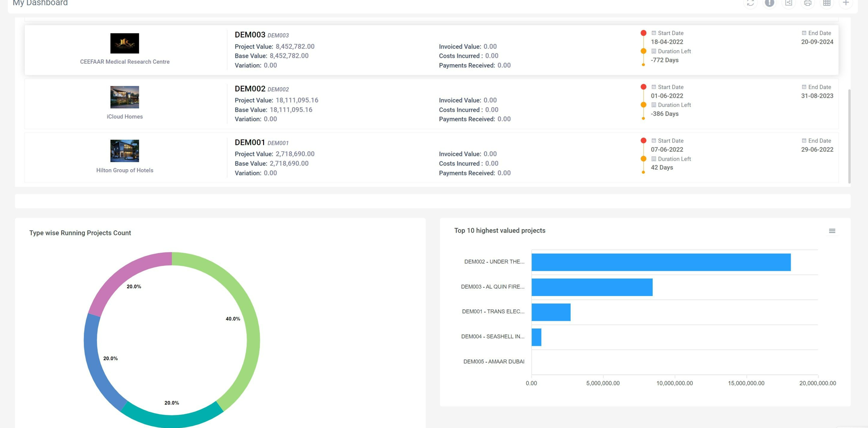This screenshot has width=868, height=428.
Task: Open the DEM002 project title
Action: click(x=250, y=89)
